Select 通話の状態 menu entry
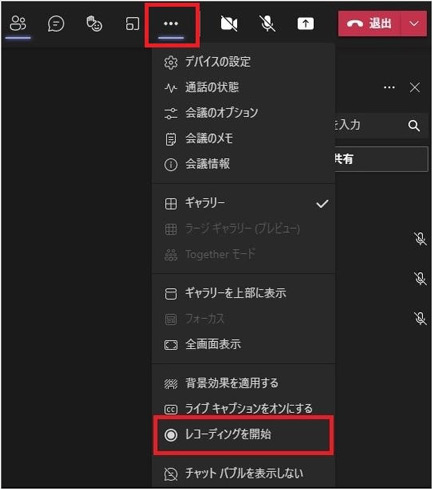 coord(243,88)
